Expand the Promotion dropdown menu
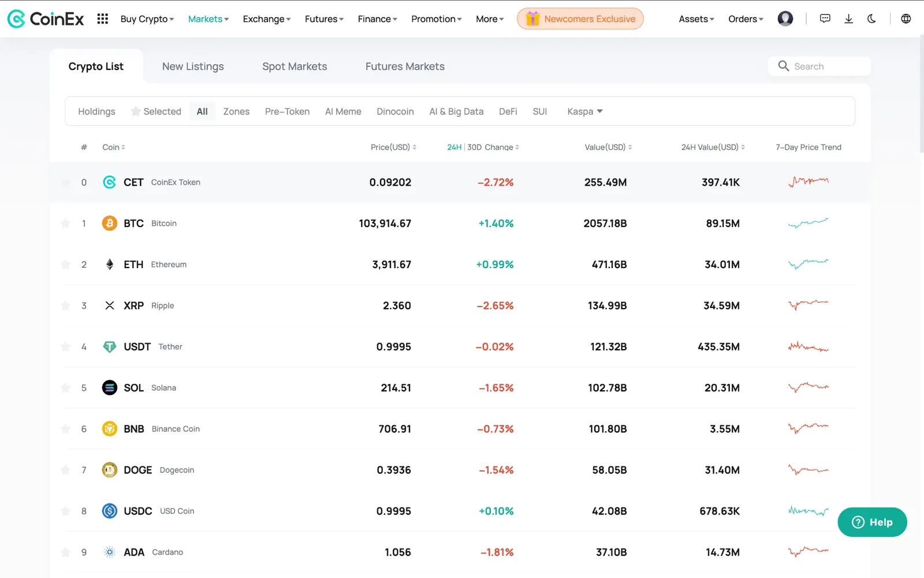 (x=437, y=19)
